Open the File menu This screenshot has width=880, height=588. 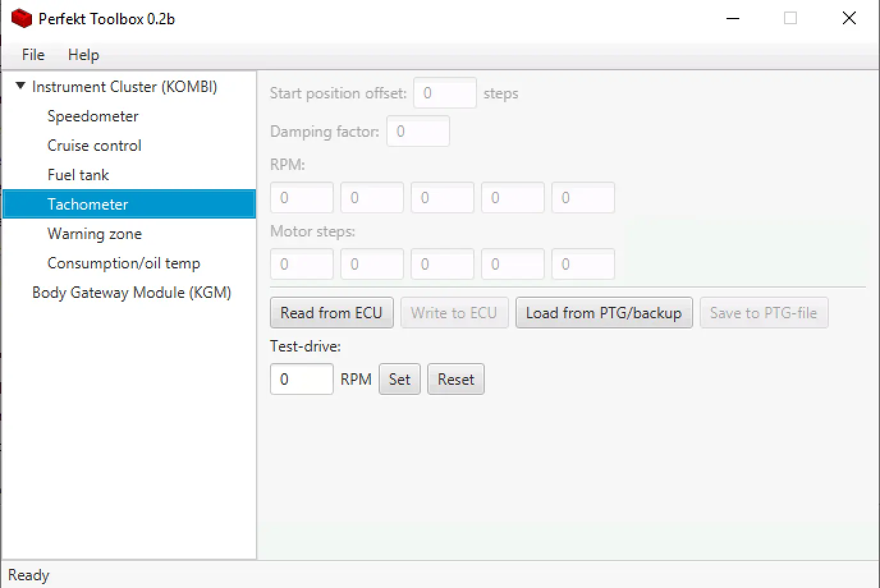[33, 55]
